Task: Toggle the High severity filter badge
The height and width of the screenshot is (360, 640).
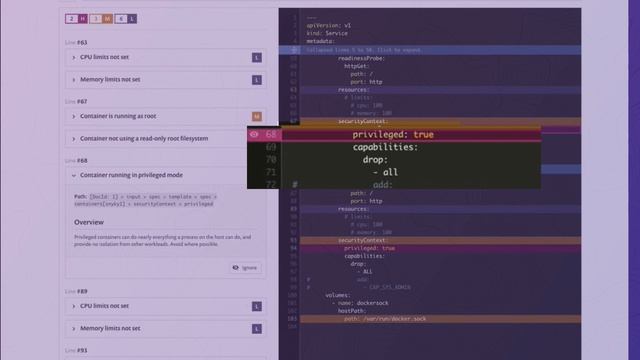Action: 76,19
